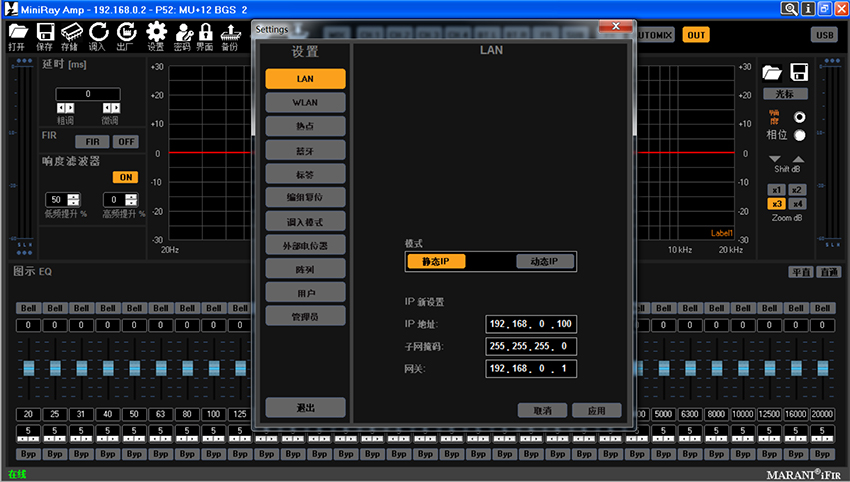Click the 出厂 (Factory reset) icon
The height and width of the screenshot is (482, 850).
pyautogui.click(x=125, y=32)
